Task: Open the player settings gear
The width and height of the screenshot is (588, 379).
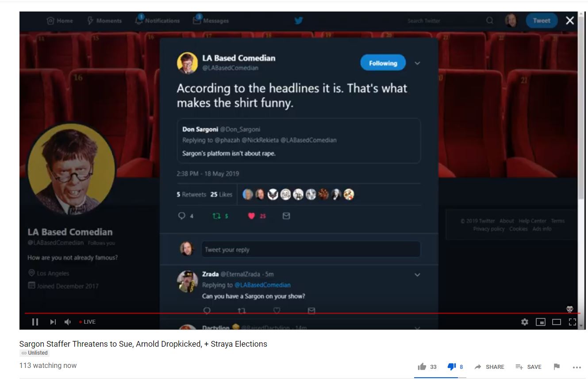Action: tap(525, 322)
